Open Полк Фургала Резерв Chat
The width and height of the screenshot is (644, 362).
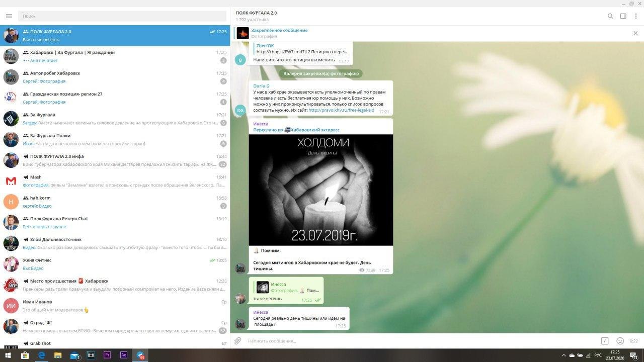115,223
